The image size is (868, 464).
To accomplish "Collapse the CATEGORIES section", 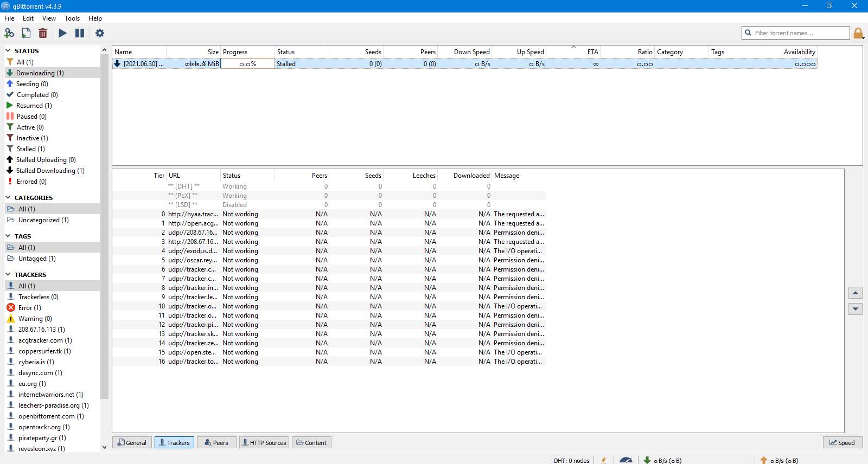I will click(8, 198).
